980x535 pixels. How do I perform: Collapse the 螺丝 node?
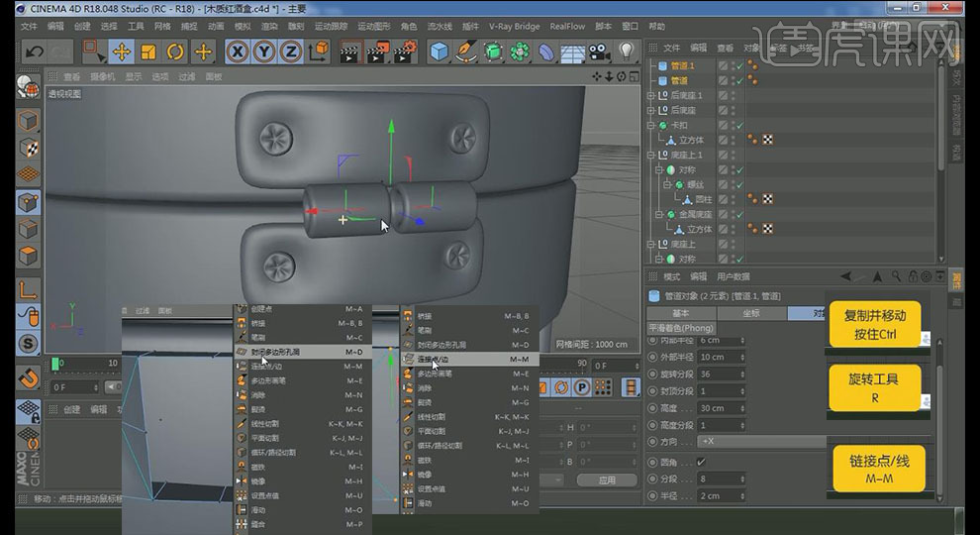(667, 184)
